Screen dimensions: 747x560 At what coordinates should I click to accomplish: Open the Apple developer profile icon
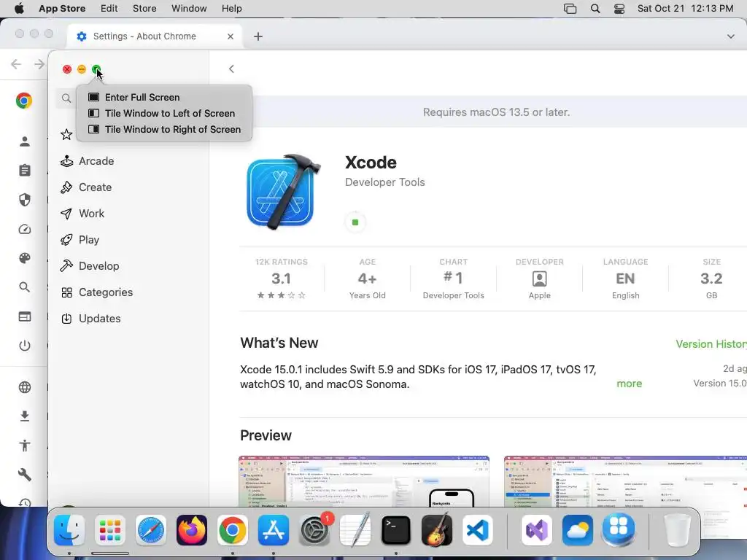(539, 279)
